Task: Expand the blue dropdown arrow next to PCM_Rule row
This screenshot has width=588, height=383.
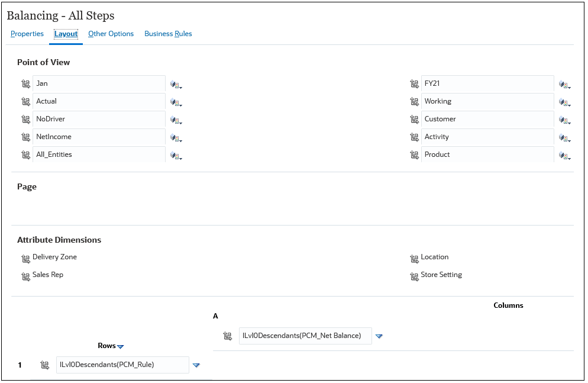Action: coord(196,365)
